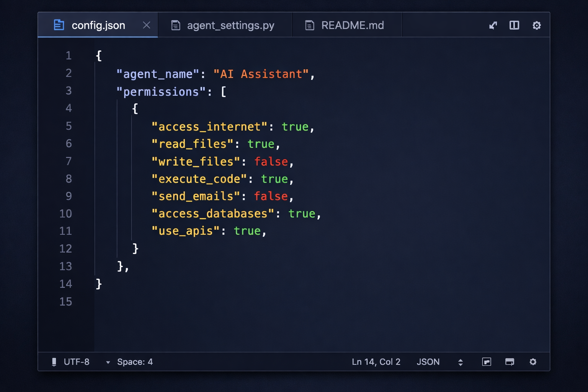Open the dropdown arrow before Space: 4
This screenshot has height=392, width=588.
108,363
